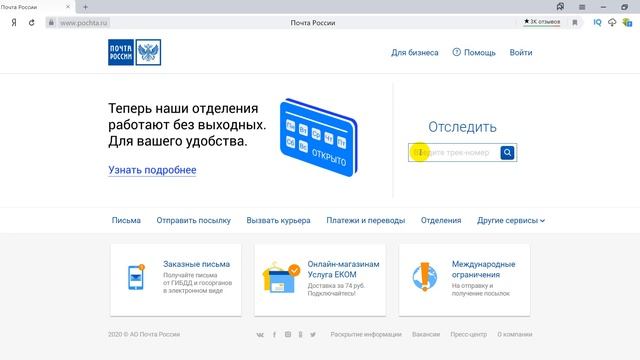Viewport: 640px width, 360px height.
Task: Click 'Доставка за 74 руб.' text
Action: tap(336, 285)
